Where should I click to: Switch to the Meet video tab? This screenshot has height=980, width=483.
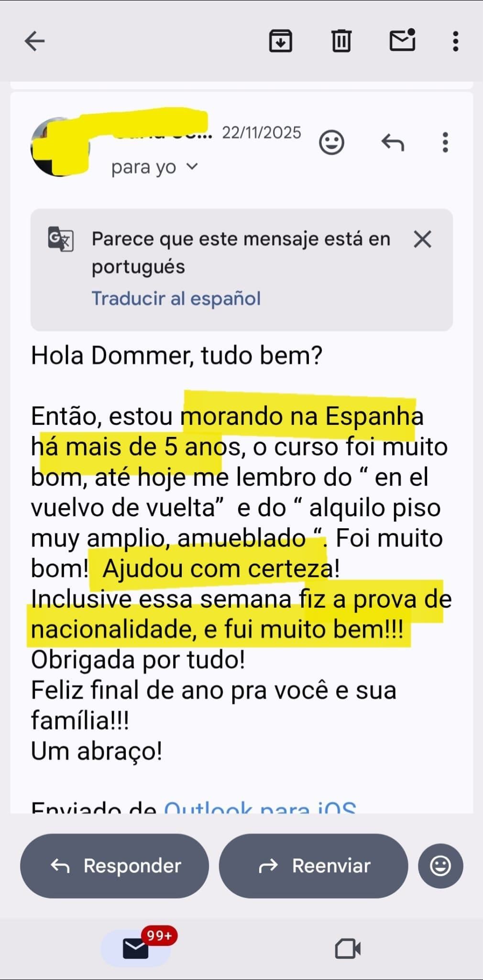[x=348, y=948]
